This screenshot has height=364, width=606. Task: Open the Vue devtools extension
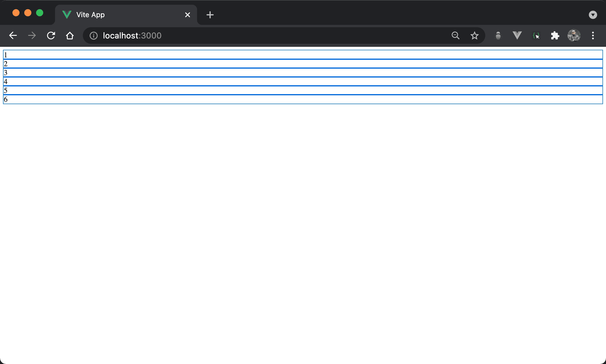point(517,36)
